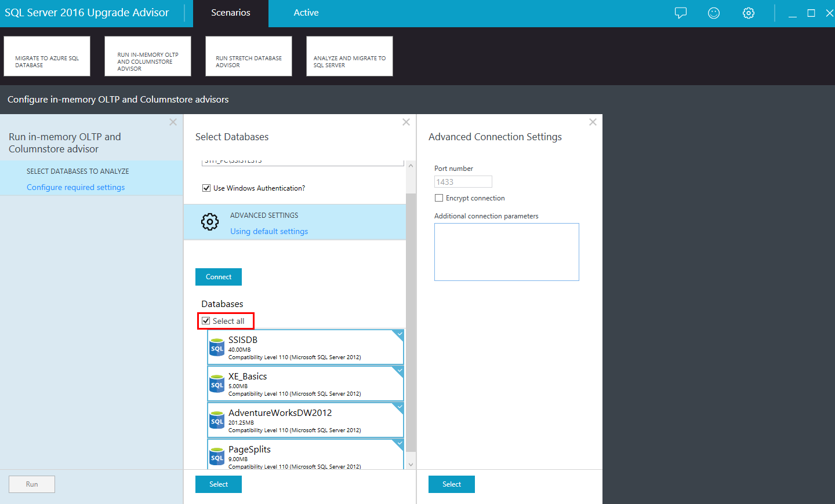The image size is (835, 504).
Task: Click the Advanced Settings gear icon
Action: (x=210, y=222)
